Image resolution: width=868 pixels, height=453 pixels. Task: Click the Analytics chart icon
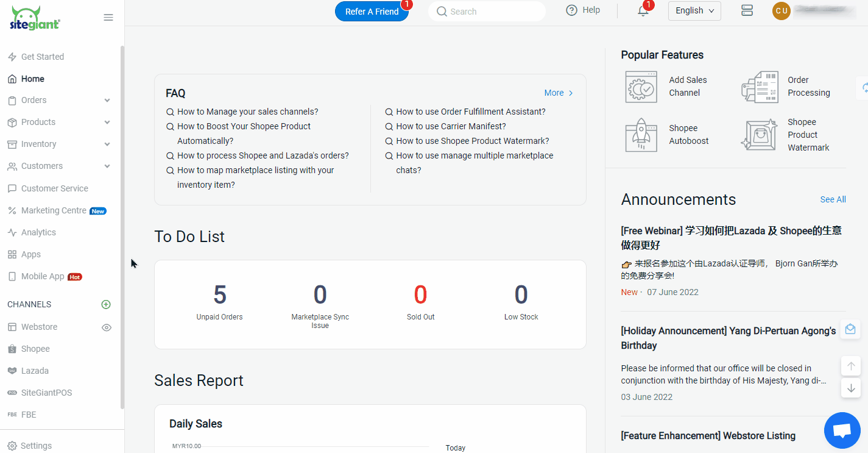click(x=12, y=232)
